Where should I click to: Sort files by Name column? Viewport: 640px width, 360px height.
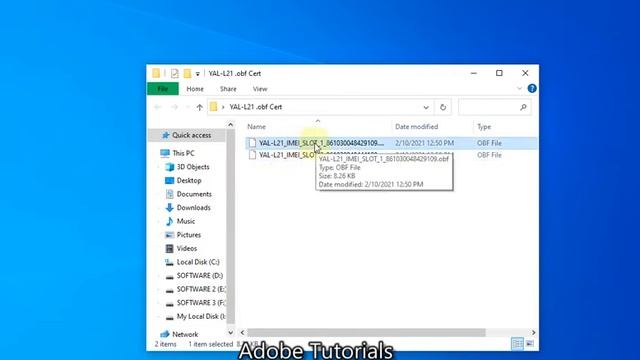coord(256,127)
